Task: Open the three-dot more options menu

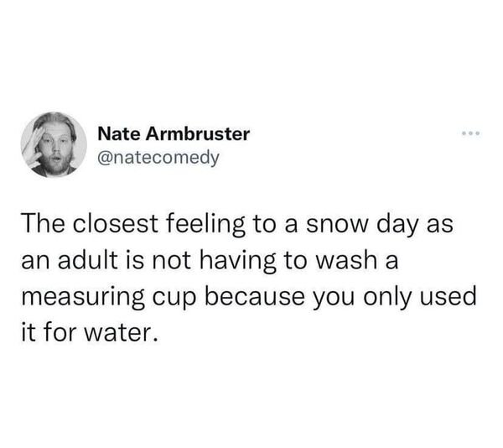Action: [x=469, y=134]
